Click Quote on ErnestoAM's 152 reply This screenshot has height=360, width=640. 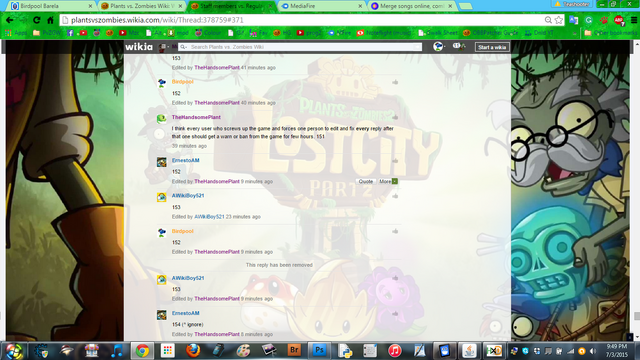(366, 182)
